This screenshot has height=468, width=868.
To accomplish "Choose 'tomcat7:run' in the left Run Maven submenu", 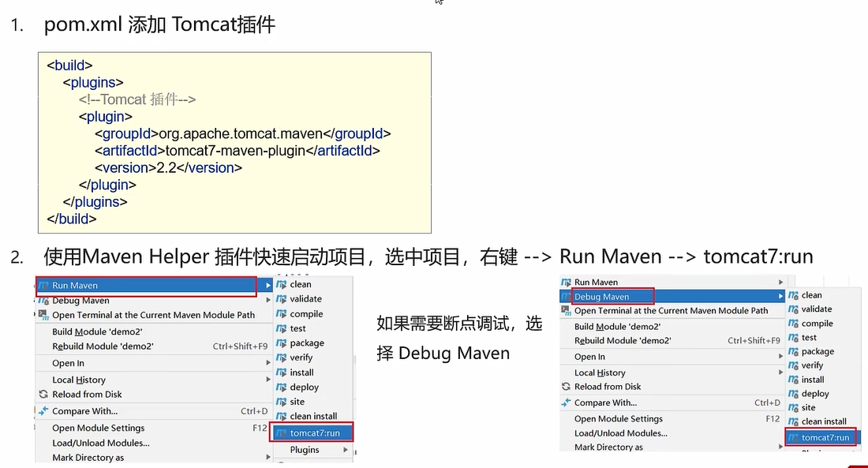I will tap(314, 433).
